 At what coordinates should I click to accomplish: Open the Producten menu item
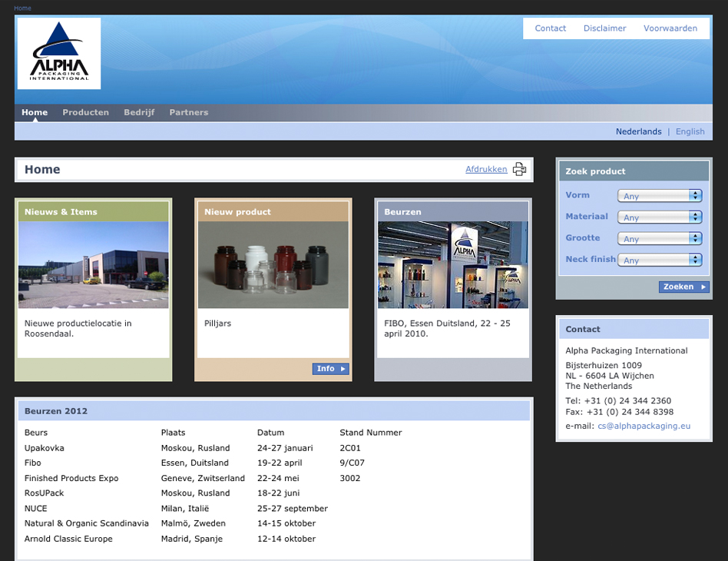point(86,112)
